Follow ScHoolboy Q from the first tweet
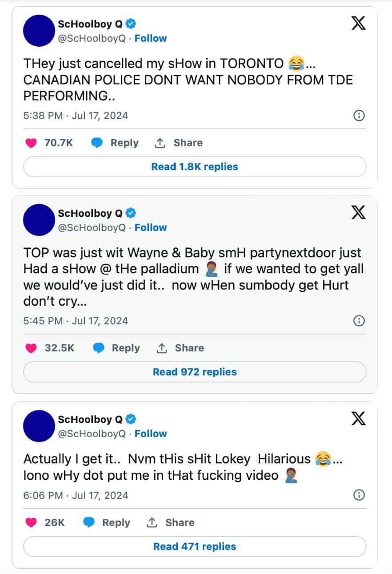Screen dimensions: 392x574 [x=151, y=39]
